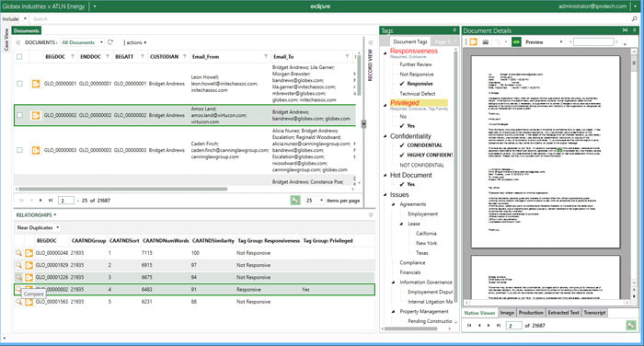This screenshot has height=346, width=644.
Task: Click the refresh icon beside All Documents
Action: point(110,42)
